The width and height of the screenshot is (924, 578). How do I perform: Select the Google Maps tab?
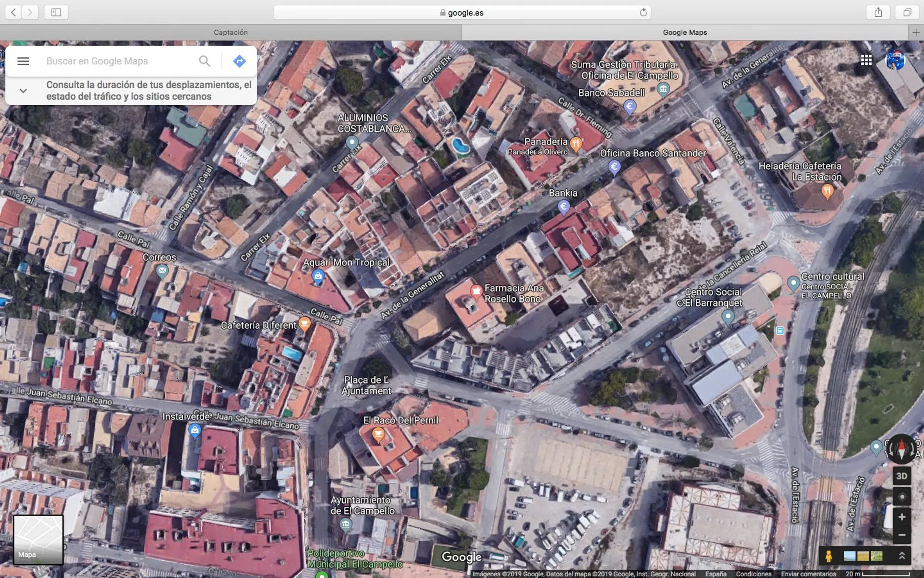[x=685, y=32]
